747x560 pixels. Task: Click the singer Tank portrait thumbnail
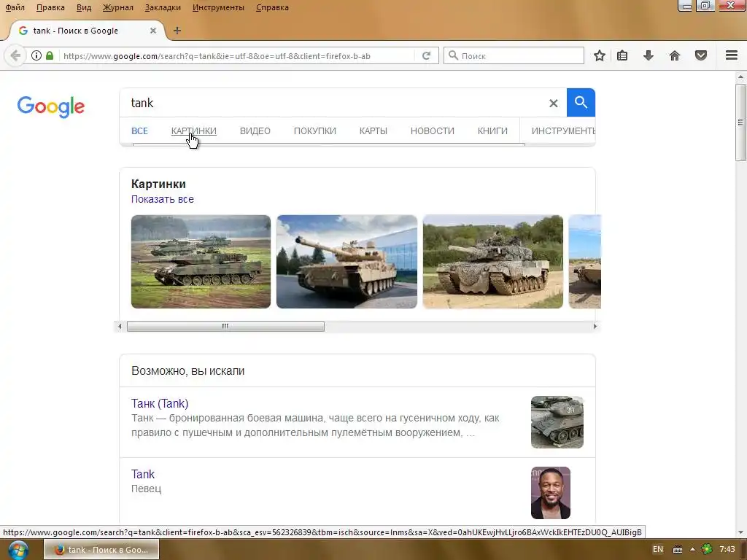click(x=550, y=493)
